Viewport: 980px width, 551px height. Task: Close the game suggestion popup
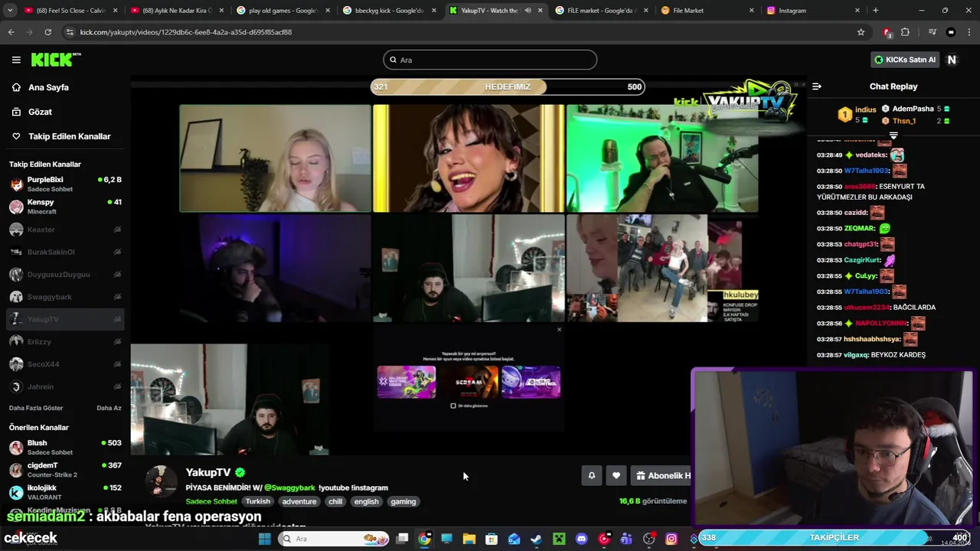(559, 330)
